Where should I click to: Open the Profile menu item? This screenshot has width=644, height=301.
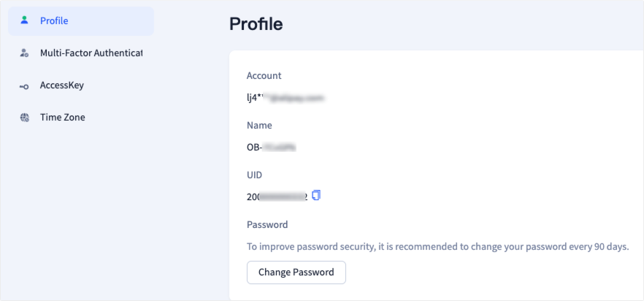[x=54, y=20]
